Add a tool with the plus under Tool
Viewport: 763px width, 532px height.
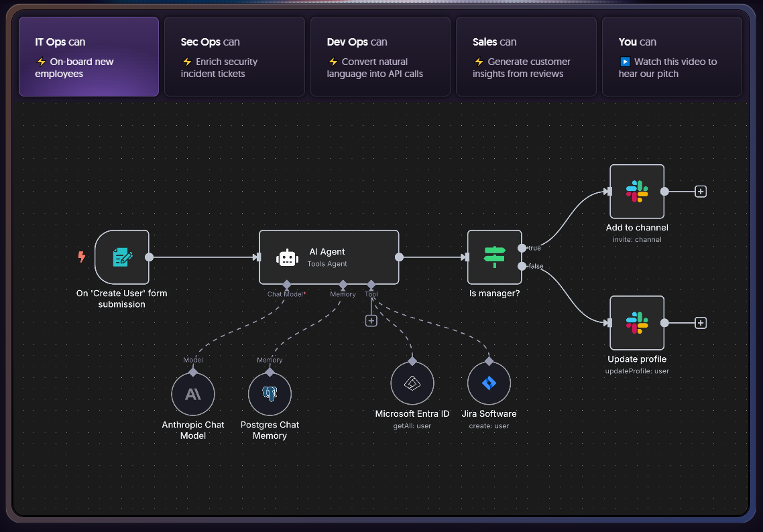pyautogui.click(x=371, y=321)
